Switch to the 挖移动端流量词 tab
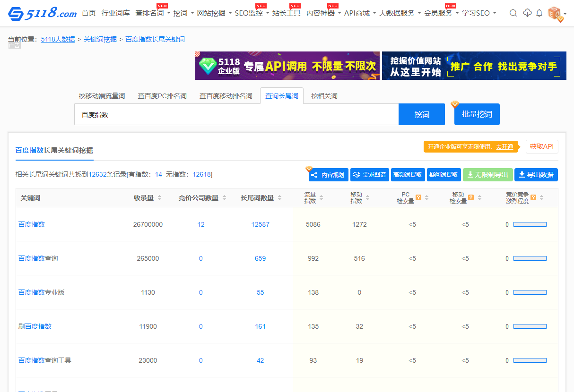Viewport: 574px width, 392px height. point(102,96)
